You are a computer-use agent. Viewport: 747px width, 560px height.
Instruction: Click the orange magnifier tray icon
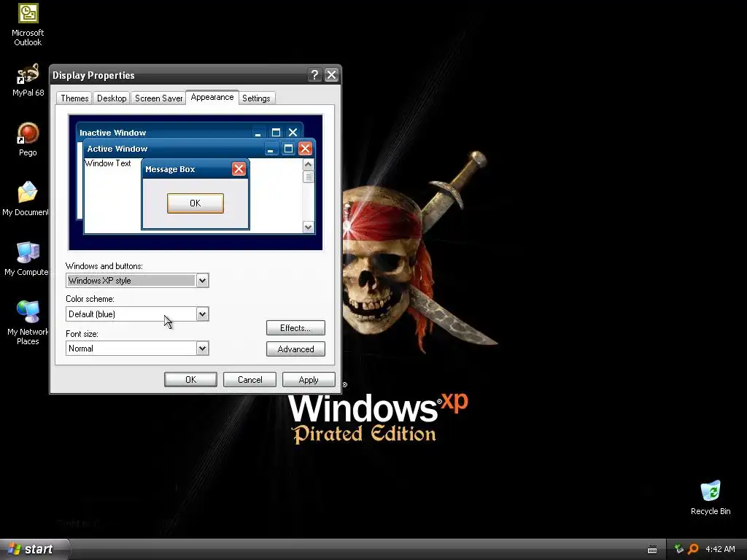click(693, 549)
